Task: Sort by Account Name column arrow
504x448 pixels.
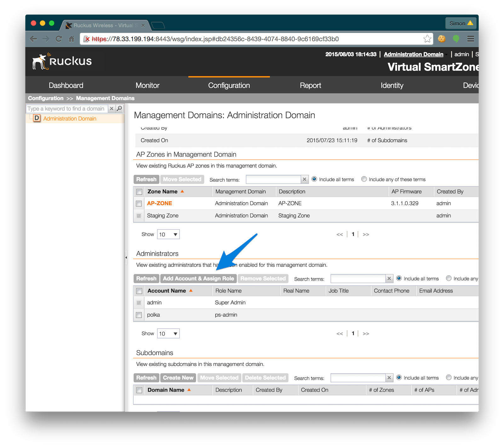Action: 191,290
